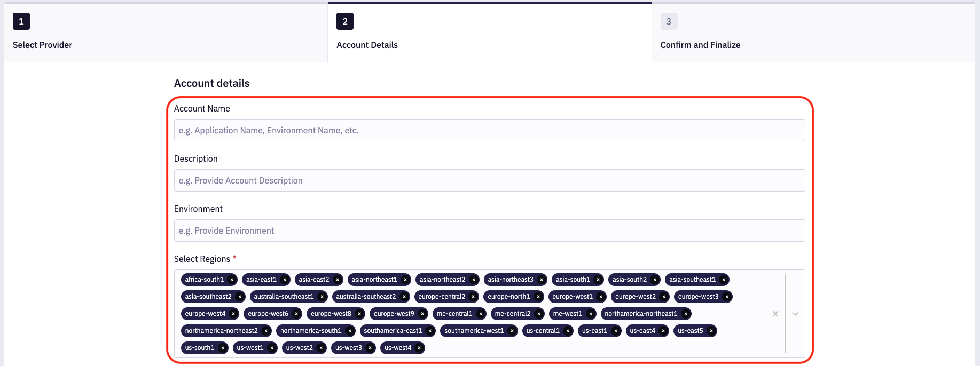980x366 pixels.
Task: Remove the southamerica-east1 region tag
Action: coord(430,331)
